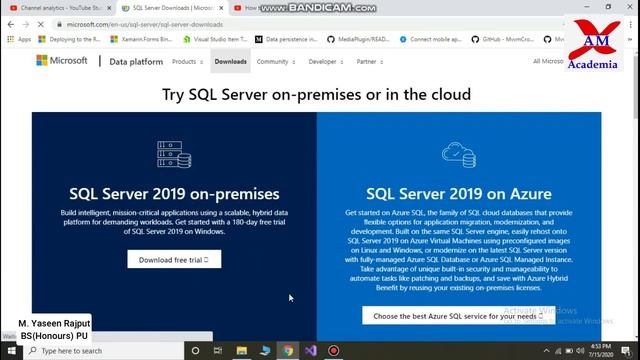Open the Data persistence in... bookmark
640x360 pixels.
click(x=286, y=39)
